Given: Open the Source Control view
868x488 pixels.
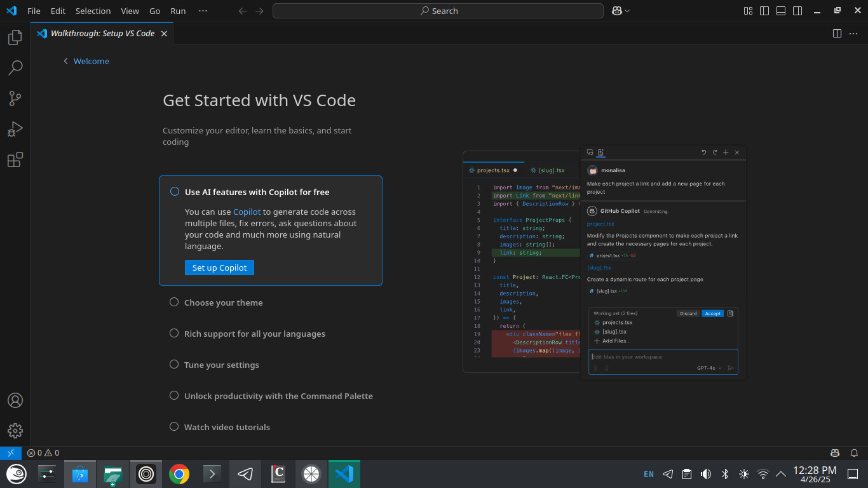Looking at the screenshot, I should pyautogui.click(x=15, y=98).
